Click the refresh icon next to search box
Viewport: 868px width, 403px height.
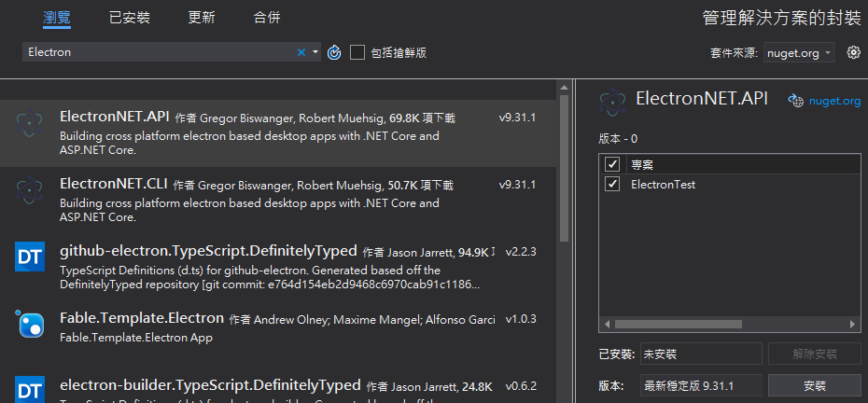coord(334,52)
